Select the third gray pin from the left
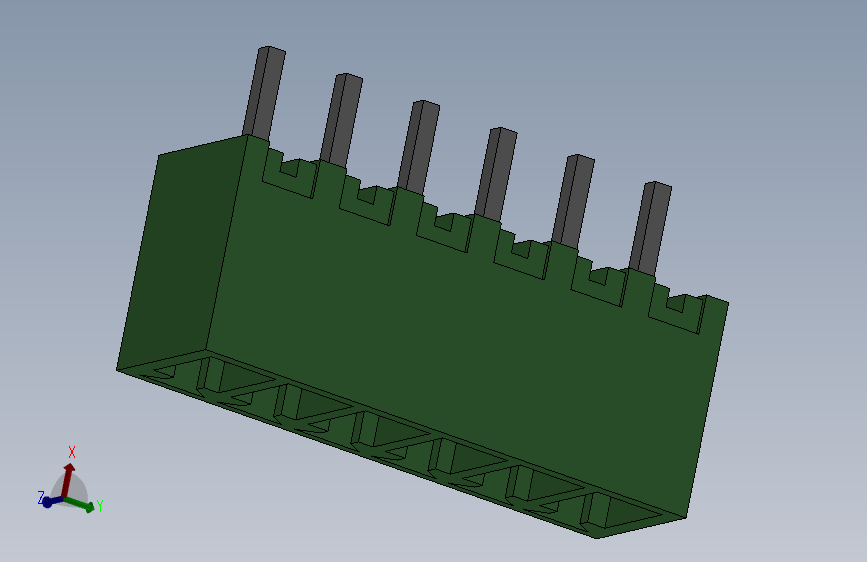Viewport: 867px width, 562px height. (419, 147)
